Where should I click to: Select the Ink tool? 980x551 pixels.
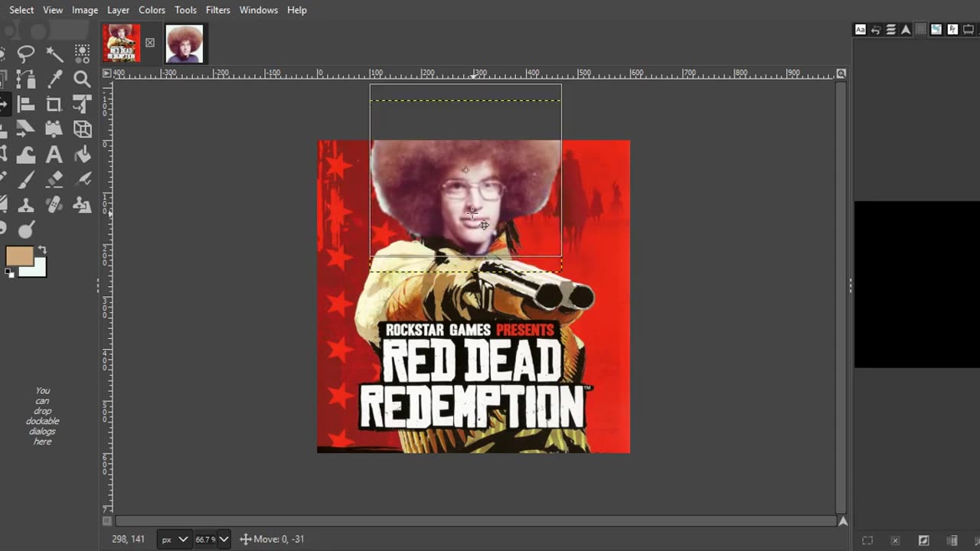pos(82,180)
